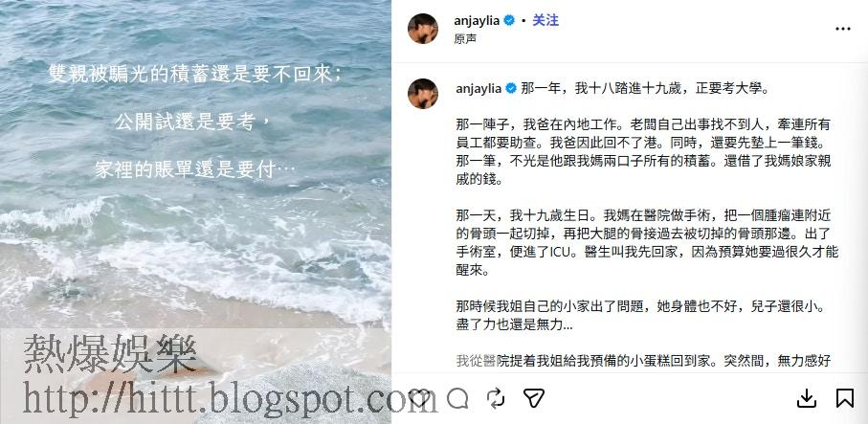The width and height of the screenshot is (868, 424).
Task: Click caption paragraph starting 那一天
Action: pyautogui.click(x=647, y=243)
